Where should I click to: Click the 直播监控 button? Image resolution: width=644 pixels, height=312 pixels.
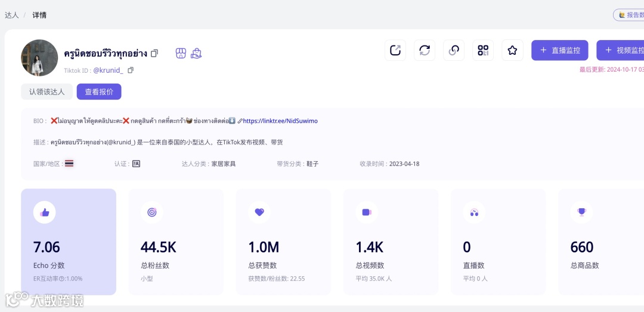(560, 50)
